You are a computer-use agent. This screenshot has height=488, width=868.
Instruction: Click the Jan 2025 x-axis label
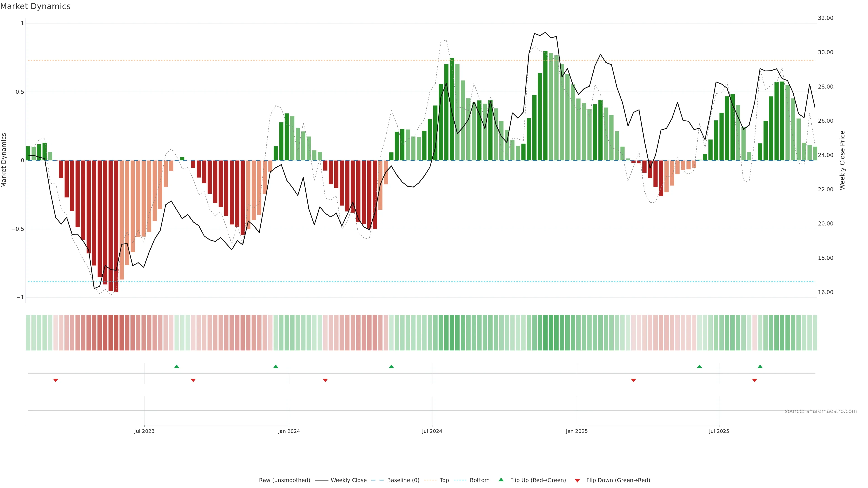(577, 431)
